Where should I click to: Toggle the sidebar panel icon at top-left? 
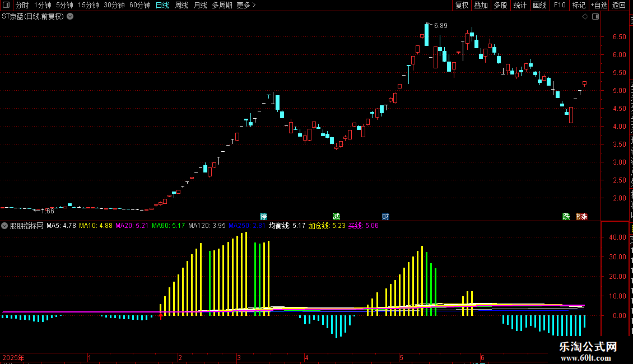[6, 5]
